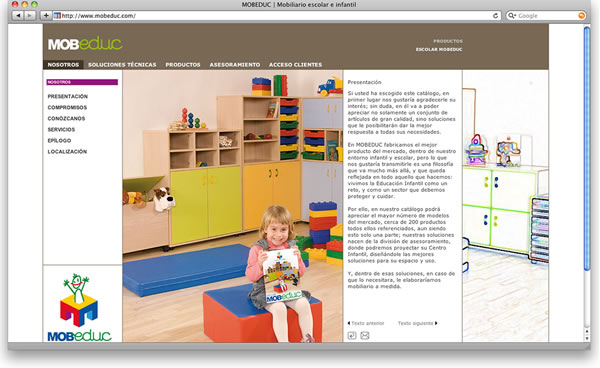The height and width of the screenshot is (368, 600).
Task: Click the browser forward arrow button
Action: (x=30, y=16)
